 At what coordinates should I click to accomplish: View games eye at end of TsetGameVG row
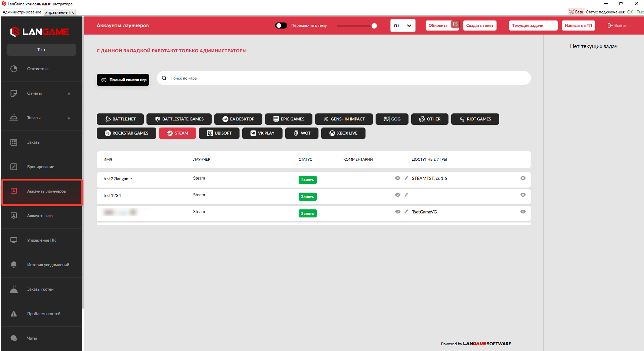523,212
